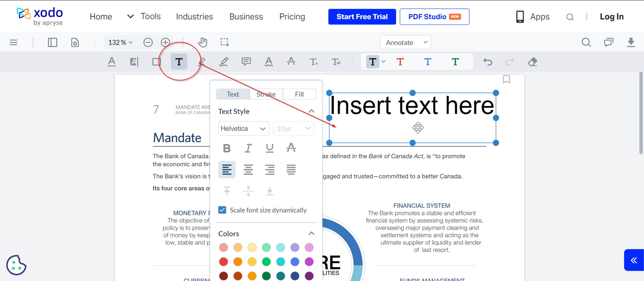Select the marquee selection tool
The width and height of the screenshot is (644, 281).
click(x=225, y=42)
